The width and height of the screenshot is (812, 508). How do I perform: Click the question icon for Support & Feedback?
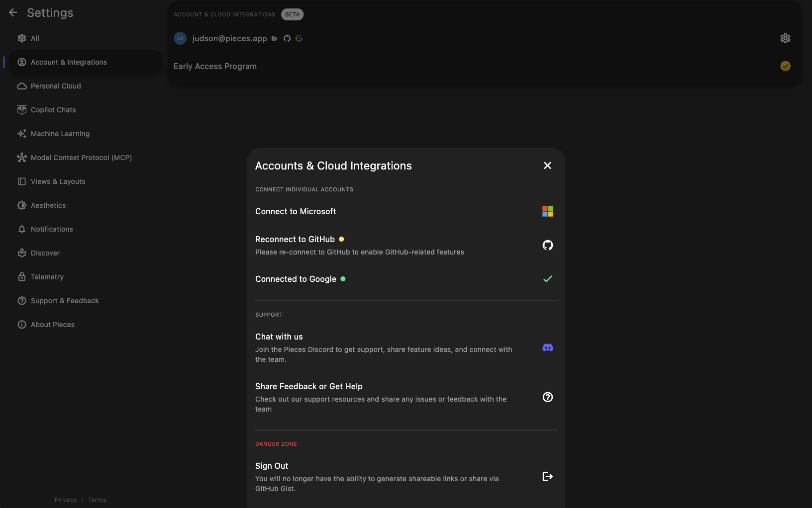tap(22, 301)
